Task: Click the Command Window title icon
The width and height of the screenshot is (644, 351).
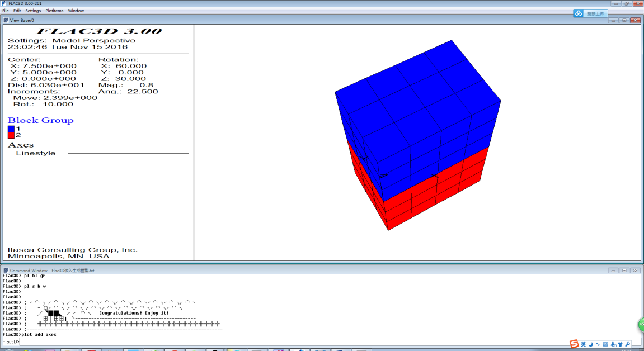Action: tap(6, 271)
